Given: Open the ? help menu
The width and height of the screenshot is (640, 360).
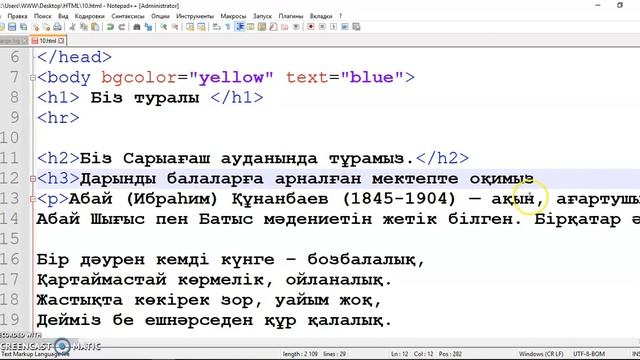Looking at the screenshot, I should (340, 16).
